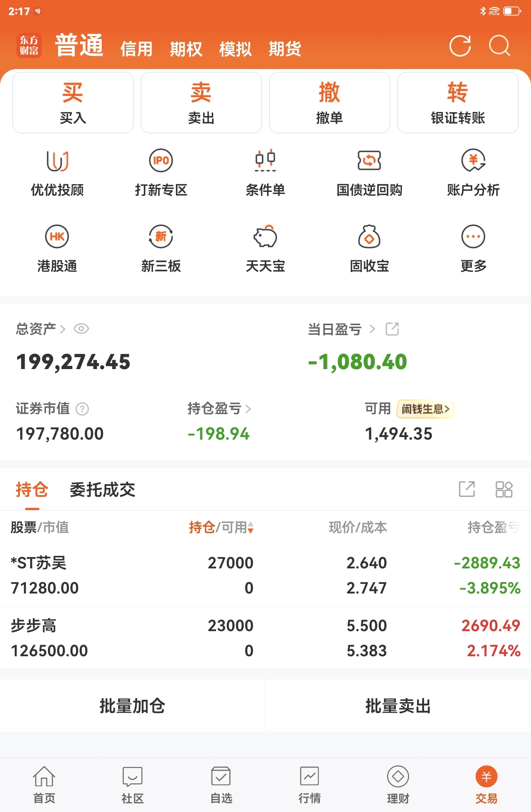Switch holdings to grid layout view
531x812 pixels.
click(x=504, y=489)
